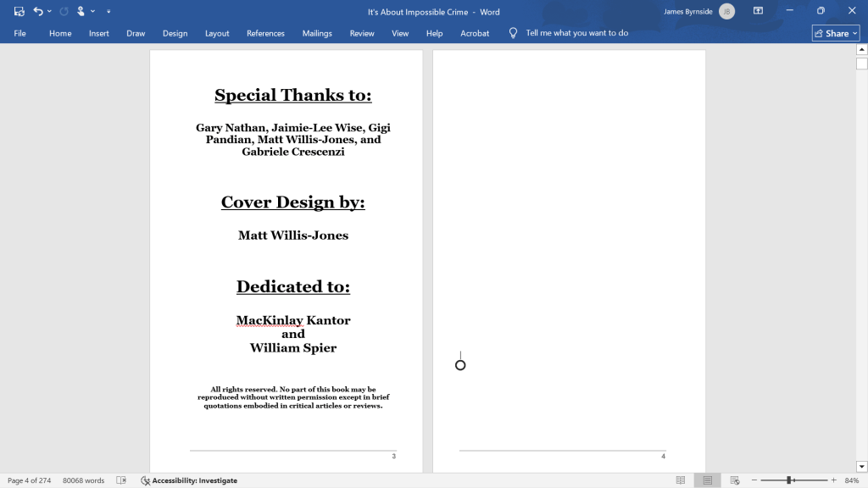868x488 pixels.
Task: Click the grayed-out Redo icon
Action: click(x=64, y=12)
